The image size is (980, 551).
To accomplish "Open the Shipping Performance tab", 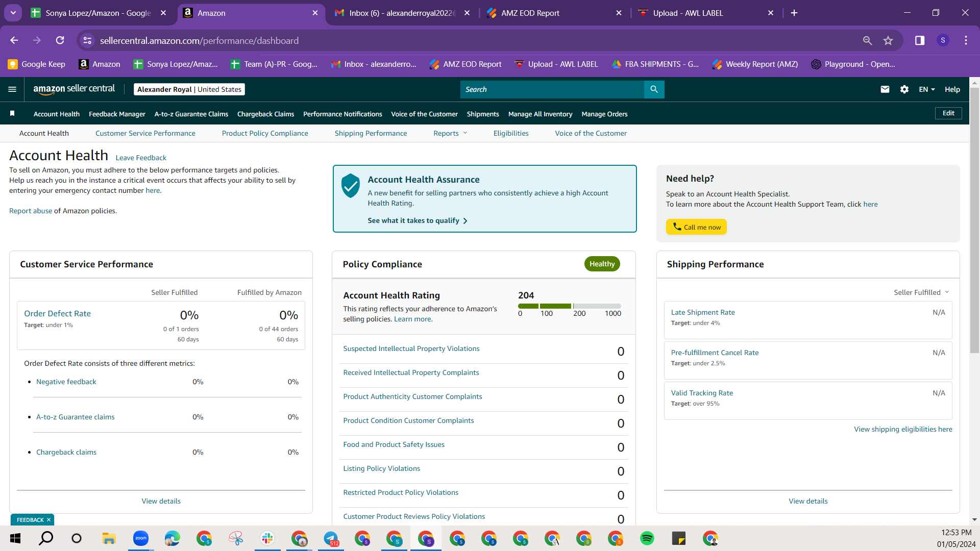I will click(371, 133).
